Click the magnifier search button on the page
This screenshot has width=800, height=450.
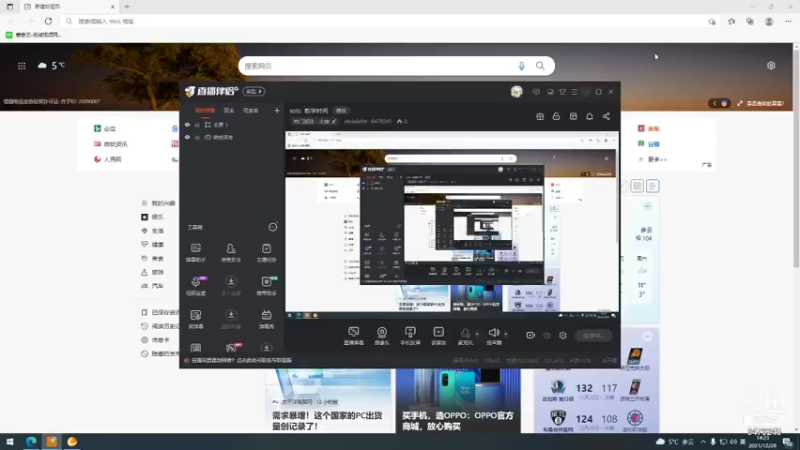click(540, 66)
